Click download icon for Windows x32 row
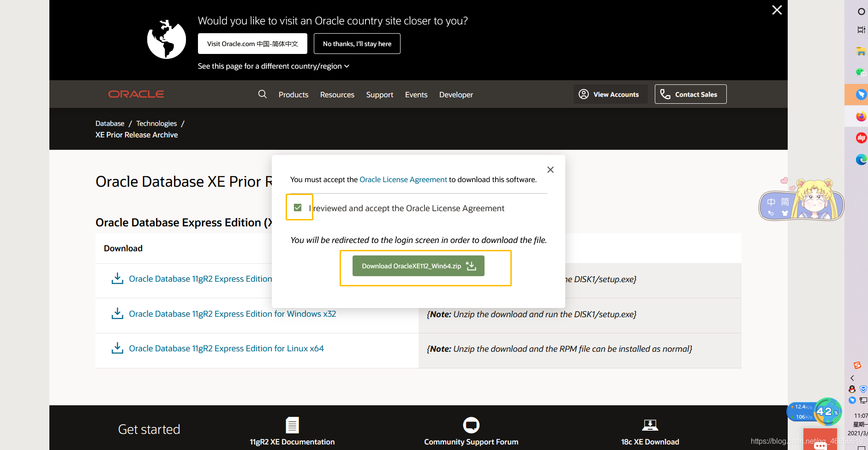 pyautogui.click(x=117, y=314)
